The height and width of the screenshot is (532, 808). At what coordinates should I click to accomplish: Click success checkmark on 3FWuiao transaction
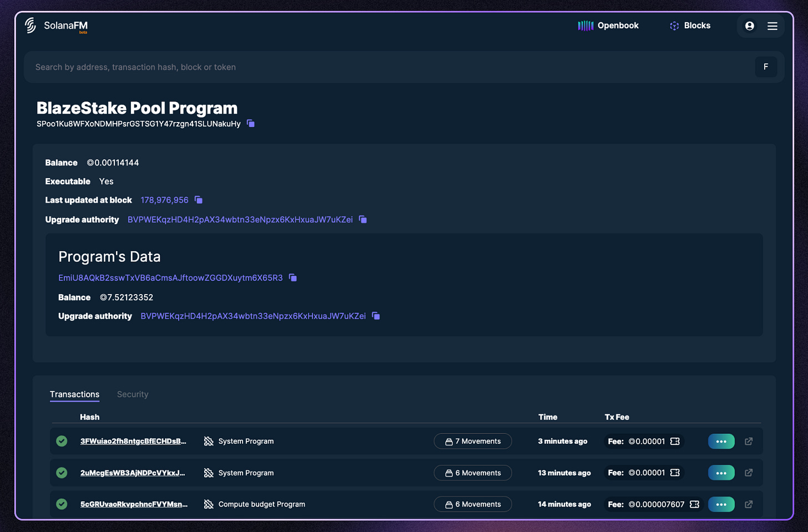coord(62,441)
